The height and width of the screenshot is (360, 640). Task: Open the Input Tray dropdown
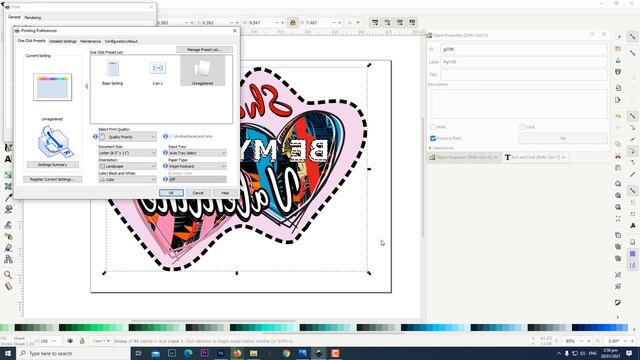click(198, 153)
